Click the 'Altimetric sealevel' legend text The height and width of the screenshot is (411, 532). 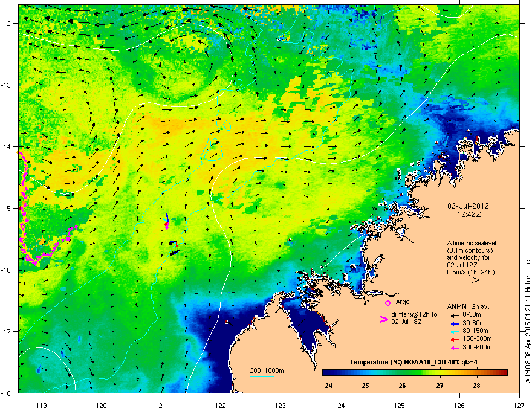472,243
